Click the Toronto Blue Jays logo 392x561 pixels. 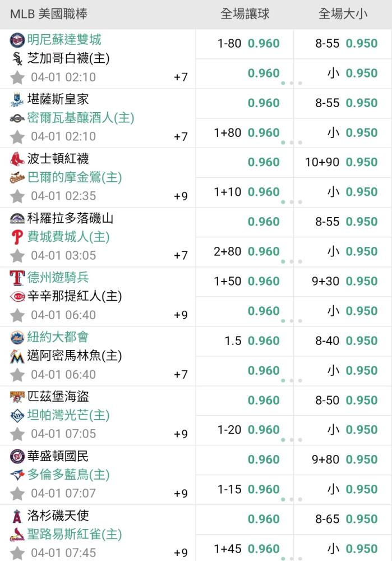click(x=17, y=475)
